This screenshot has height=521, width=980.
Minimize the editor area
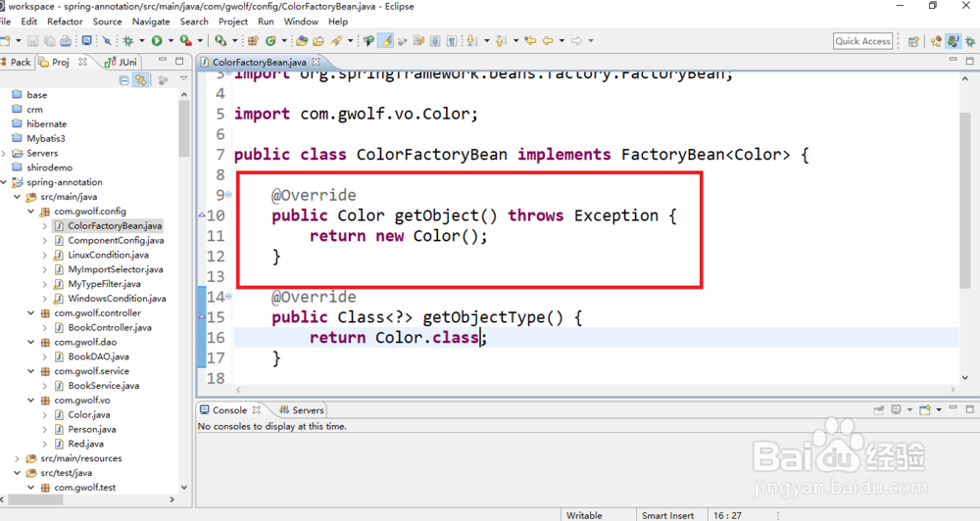(x=953, y=60)
